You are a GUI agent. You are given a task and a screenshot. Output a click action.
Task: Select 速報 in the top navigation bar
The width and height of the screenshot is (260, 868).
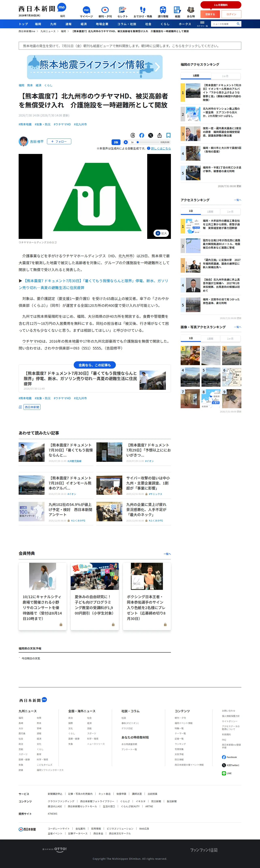click(68, 24)
